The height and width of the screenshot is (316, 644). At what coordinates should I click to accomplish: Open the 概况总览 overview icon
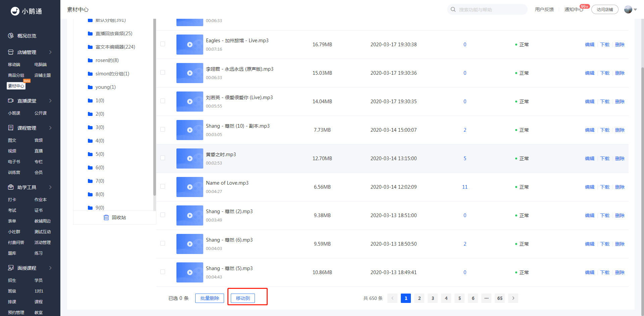11,36
